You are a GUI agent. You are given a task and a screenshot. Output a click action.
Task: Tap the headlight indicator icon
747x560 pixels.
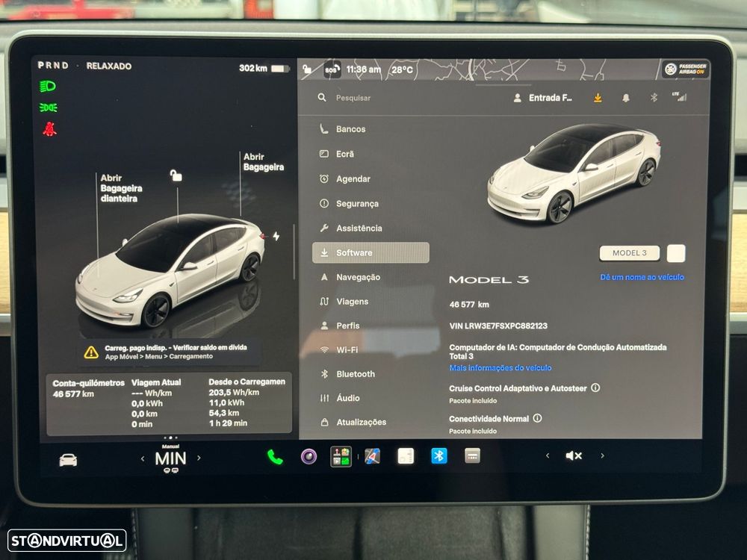click(x=48, y=86)
